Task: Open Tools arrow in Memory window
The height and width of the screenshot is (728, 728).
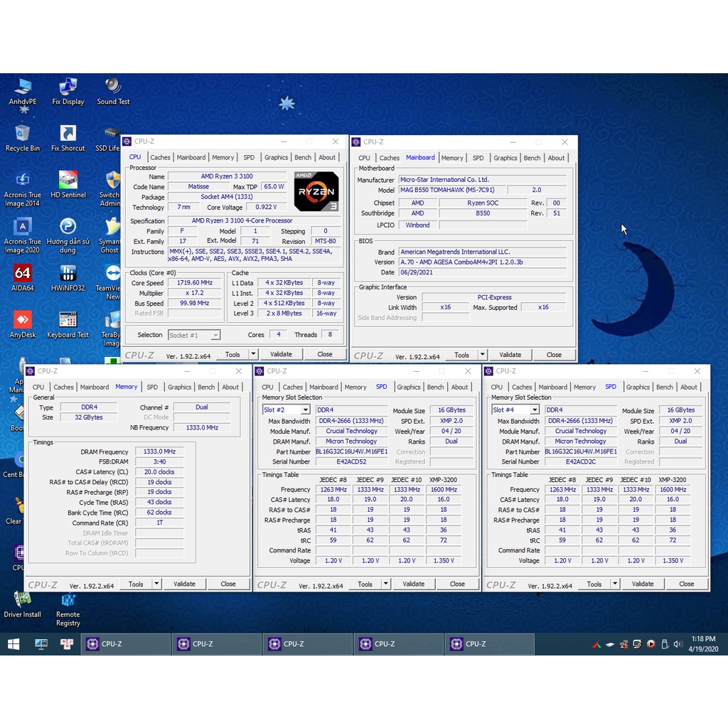Action: click(156, 584)
